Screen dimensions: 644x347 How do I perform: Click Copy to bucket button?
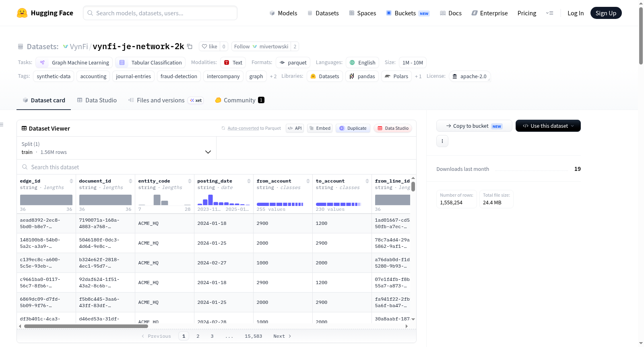tap(474, 126)
